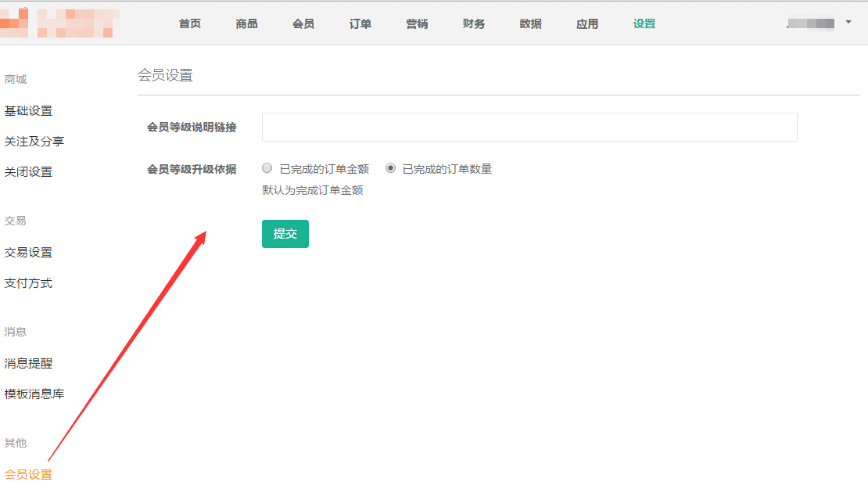Image resolution: width=868 pixels, height=489 pixels.
Task: Go to 交易设置 in the sidebar
Action: tap(28, 253)
